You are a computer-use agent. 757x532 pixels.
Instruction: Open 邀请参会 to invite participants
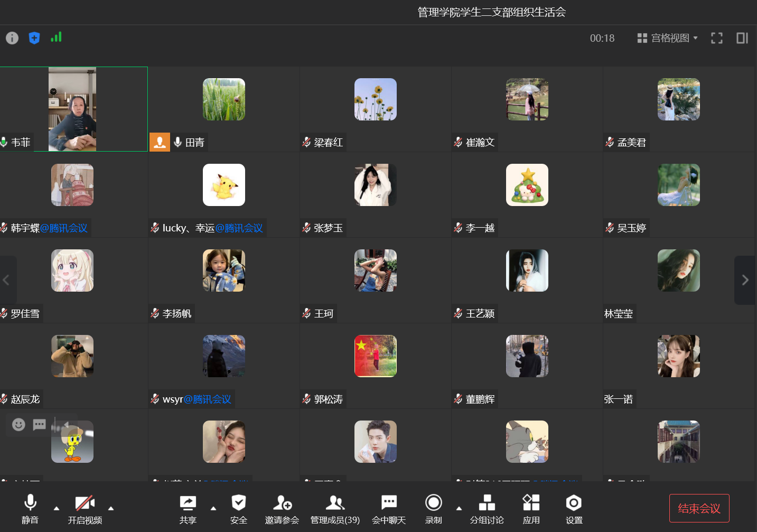point(282,509)
